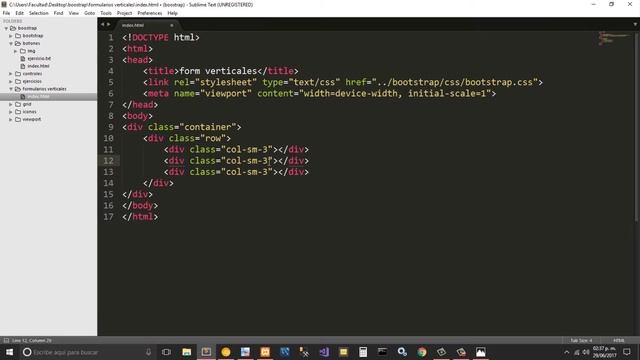
Task: Click the closing </html> tag on line 17
Action: click(x=140, y=217)
